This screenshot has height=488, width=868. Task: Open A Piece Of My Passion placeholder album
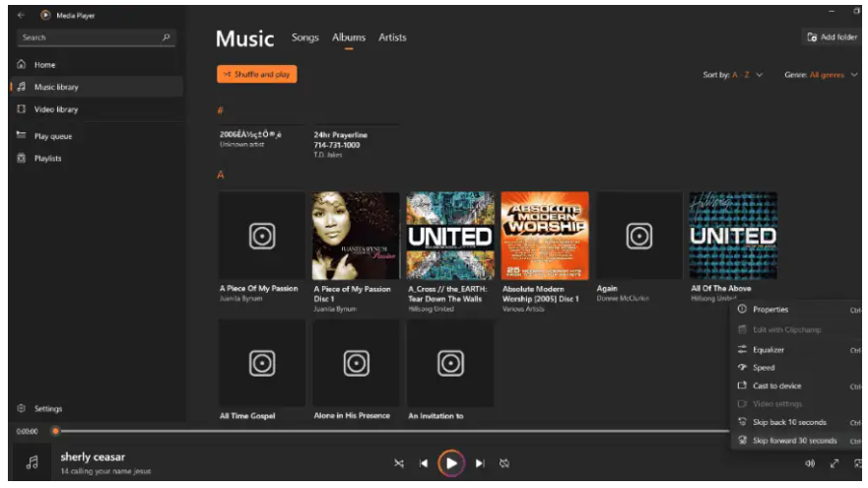[x=262, y=236]
